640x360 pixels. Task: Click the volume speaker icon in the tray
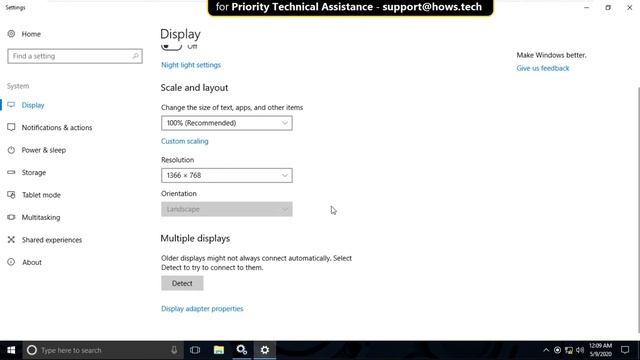(580, 350)
